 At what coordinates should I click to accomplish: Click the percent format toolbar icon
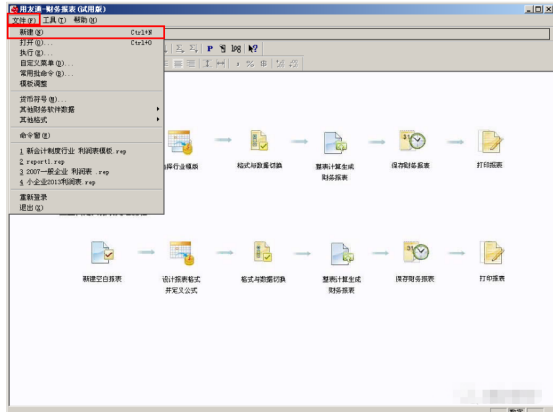point(250,64)
